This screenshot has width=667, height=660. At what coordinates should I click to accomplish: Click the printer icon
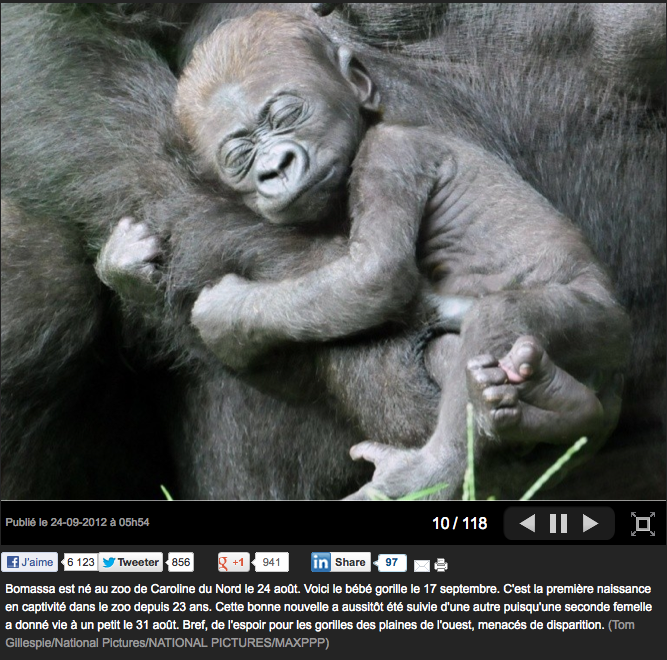tap(441, 565)
